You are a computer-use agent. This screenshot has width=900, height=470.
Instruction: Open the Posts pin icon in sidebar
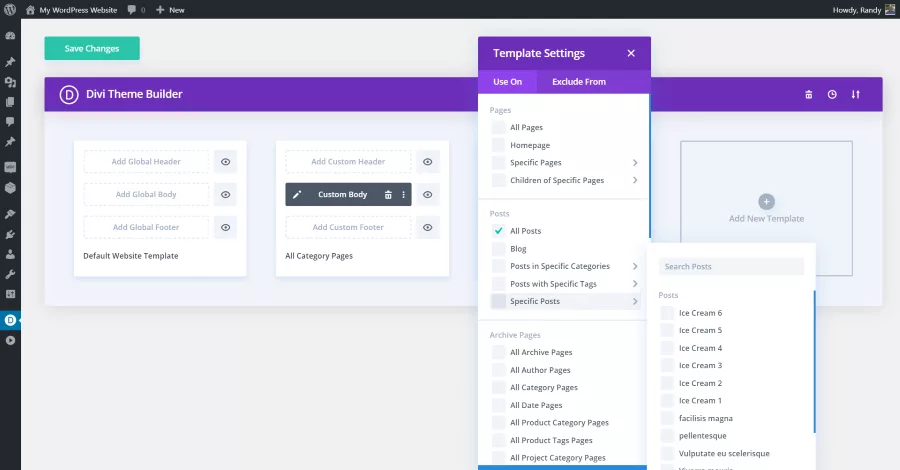tap(10, 62)
